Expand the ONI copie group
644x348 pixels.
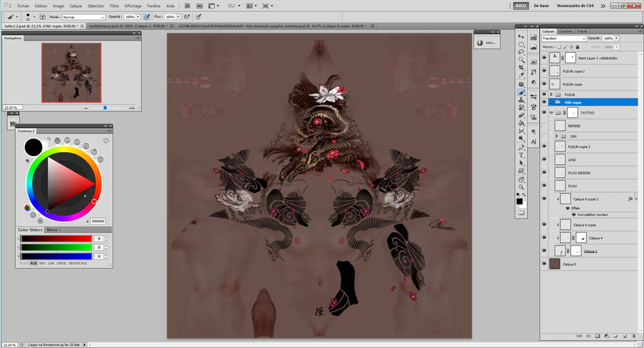[x=551, y=102]
